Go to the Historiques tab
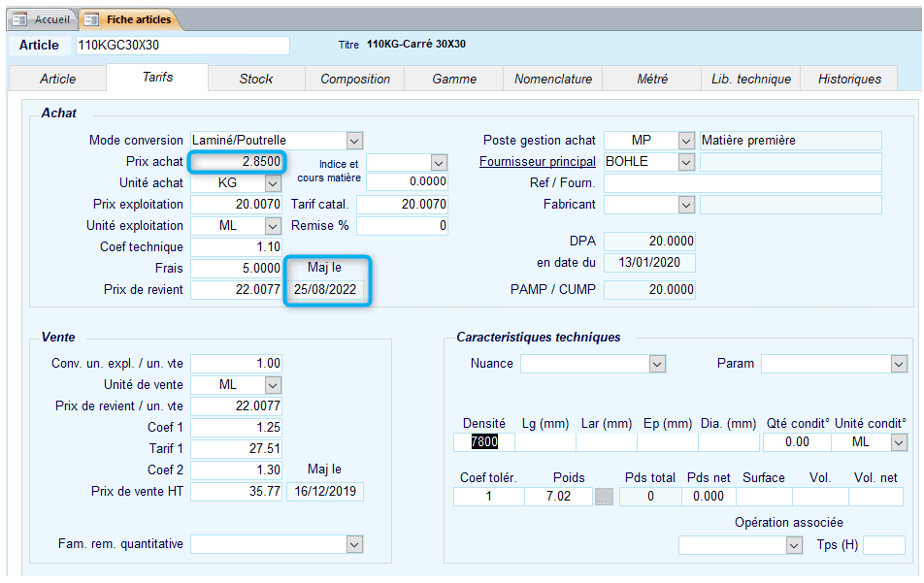The width and height of the screenshot is (924, 583). pos(849,79)
